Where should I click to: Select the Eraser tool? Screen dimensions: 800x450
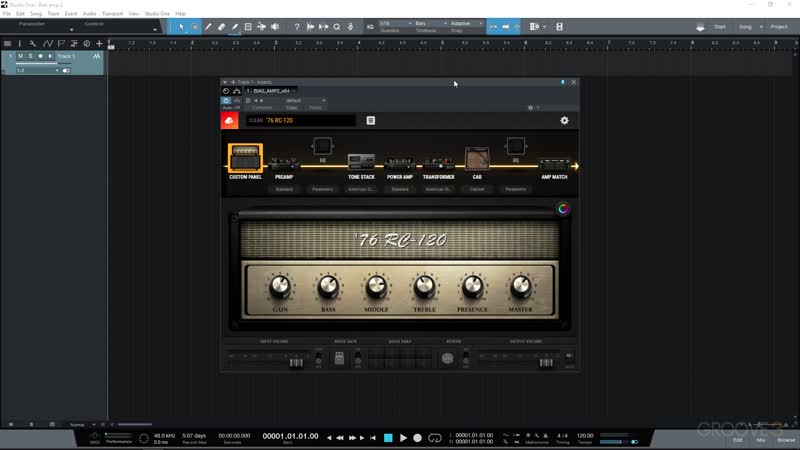[x=221, y=27]
